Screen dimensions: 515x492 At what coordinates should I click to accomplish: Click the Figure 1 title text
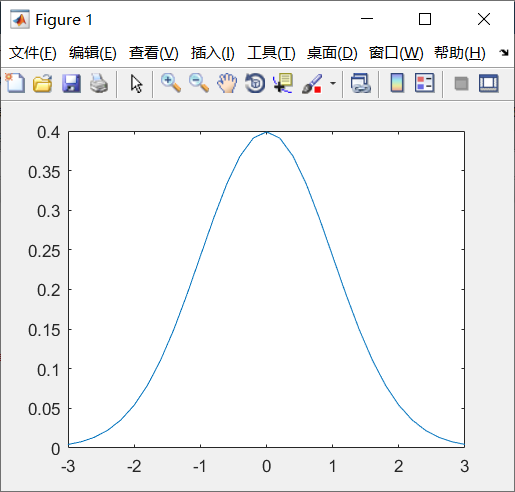pyautogui.click(x=64, y=20)
